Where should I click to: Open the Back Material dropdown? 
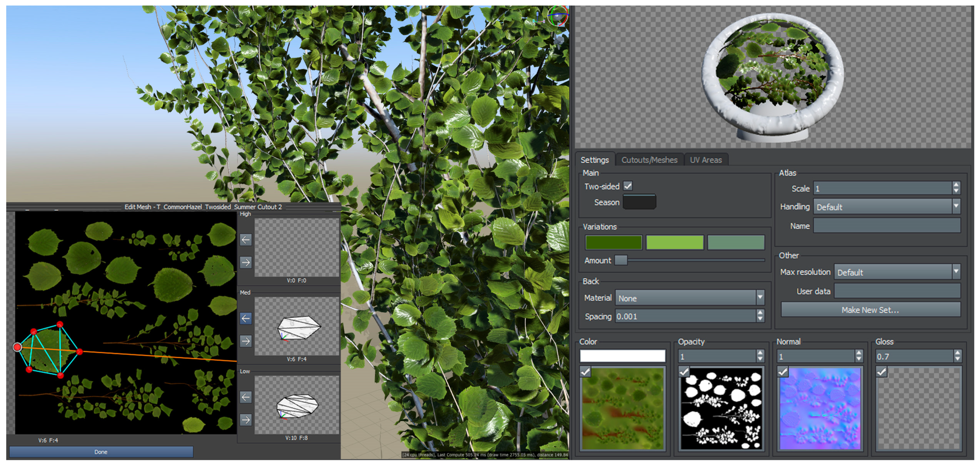coord(690,298)
